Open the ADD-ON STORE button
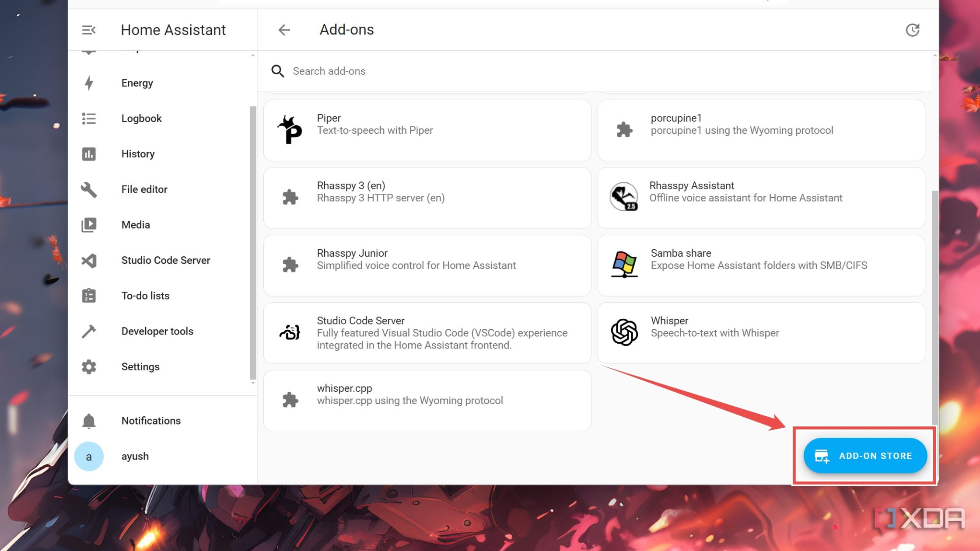 tap(865, 456)
